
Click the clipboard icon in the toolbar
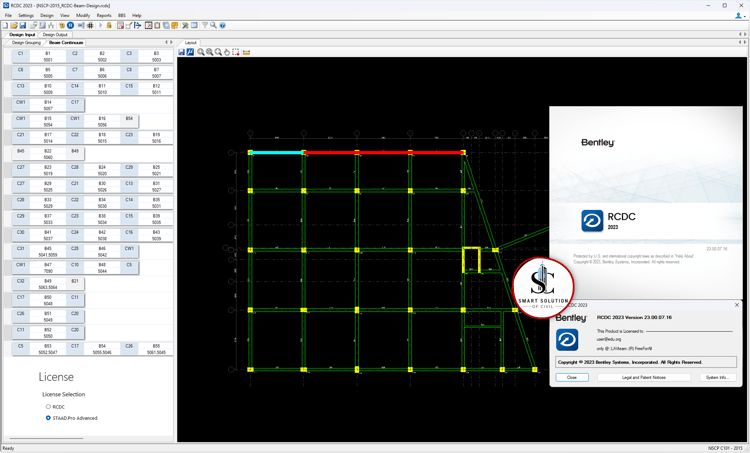[x=157, y=25]
